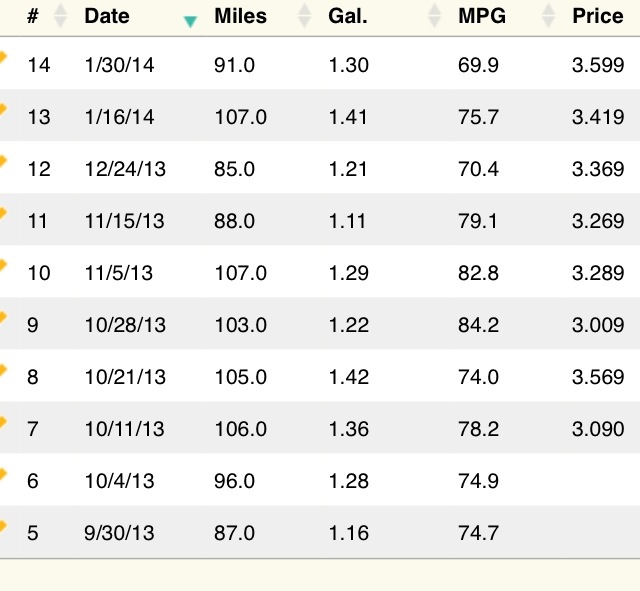Click the teal sort arrow beside Date
640x591 pixels.
pos(190,20)
